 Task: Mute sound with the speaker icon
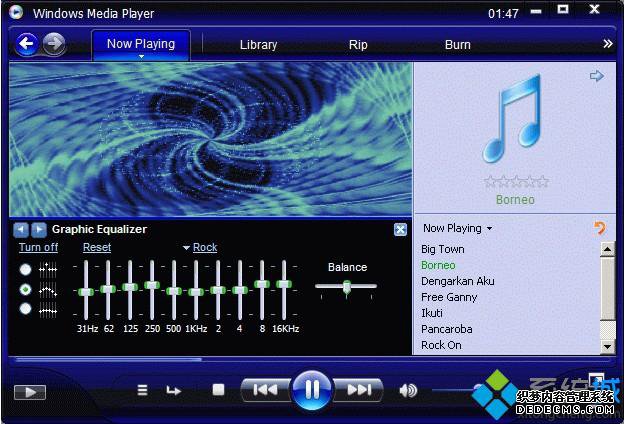(x=408, y=391)
